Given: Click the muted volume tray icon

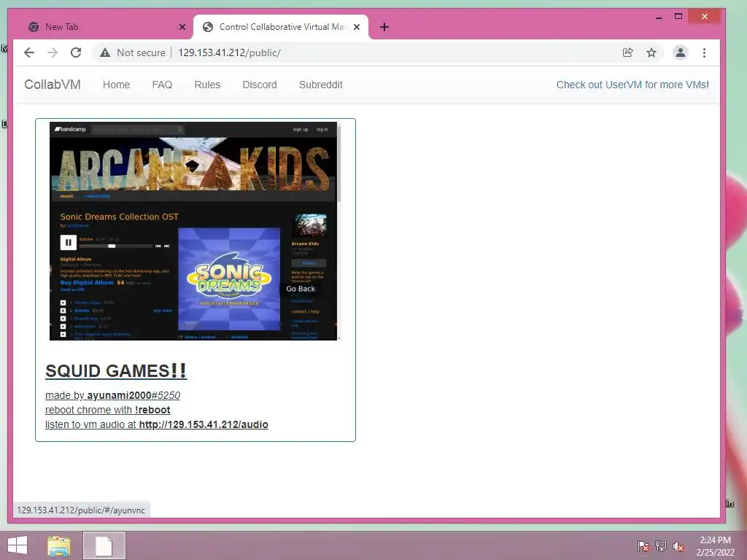Looking at the screenshot, I should 678,546.
